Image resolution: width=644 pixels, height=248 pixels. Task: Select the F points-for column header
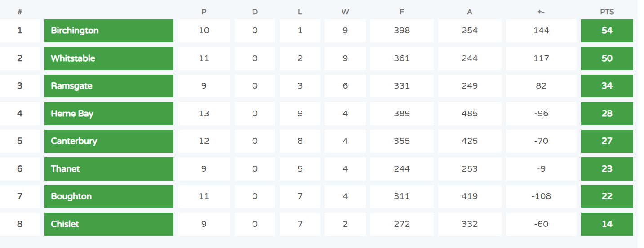click(402, 12)
